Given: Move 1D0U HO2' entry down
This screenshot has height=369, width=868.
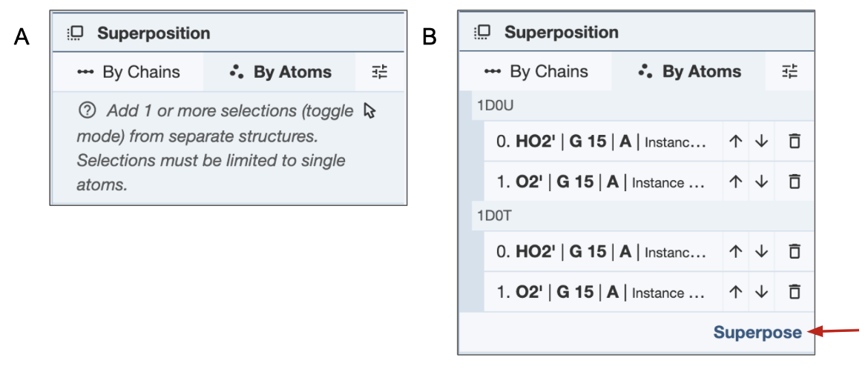Looking at the screenshot, I should click(x=761, y=142).
